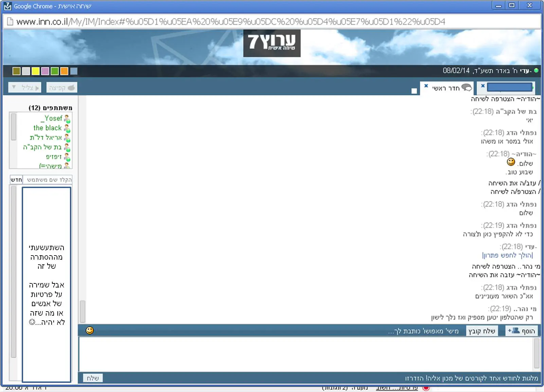Click the speech bubble icon on main room tab
This screenshot has width=544, height=392.
(x=467, y=88)
